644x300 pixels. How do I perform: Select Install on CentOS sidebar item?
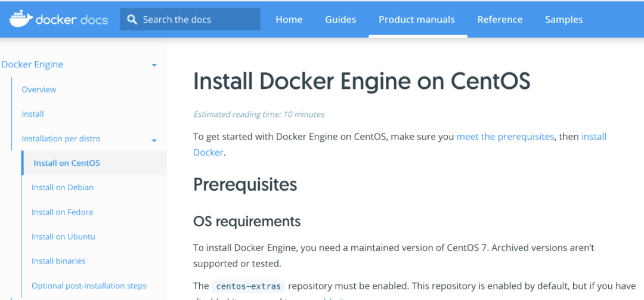pos(67,163)
